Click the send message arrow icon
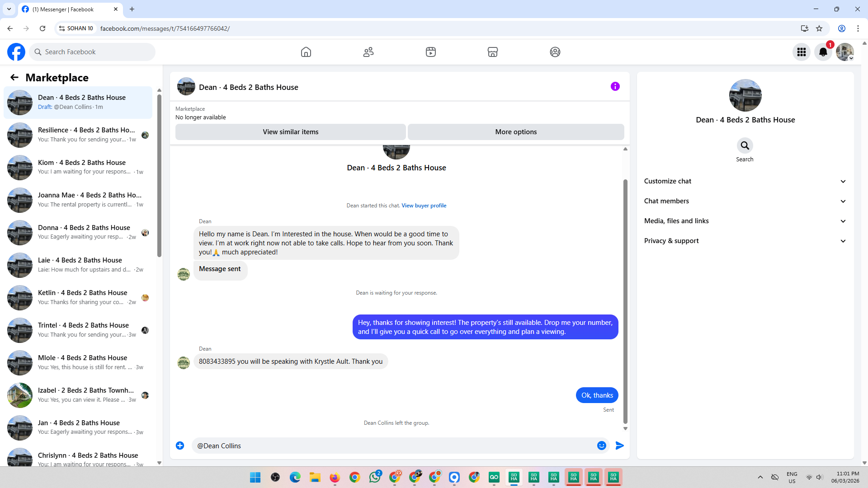Image resolution: width=868 pixels, height=488 pixels. (x=620, y=446)
